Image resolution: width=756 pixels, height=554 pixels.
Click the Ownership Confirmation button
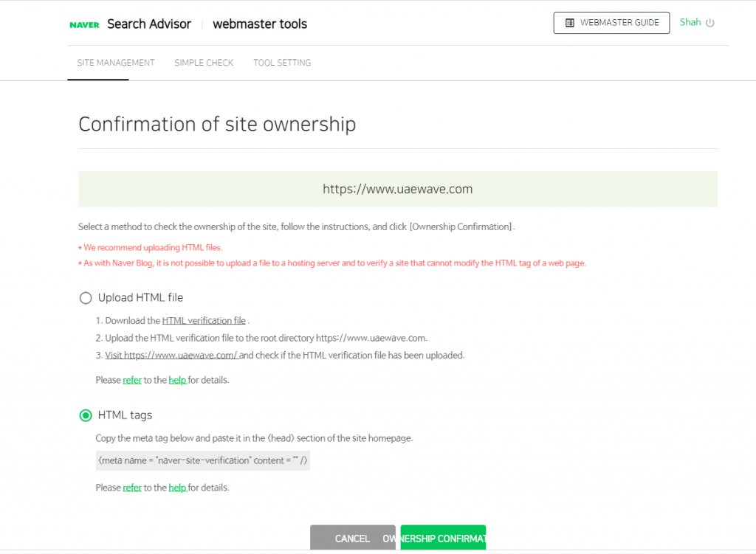point(443,538)
